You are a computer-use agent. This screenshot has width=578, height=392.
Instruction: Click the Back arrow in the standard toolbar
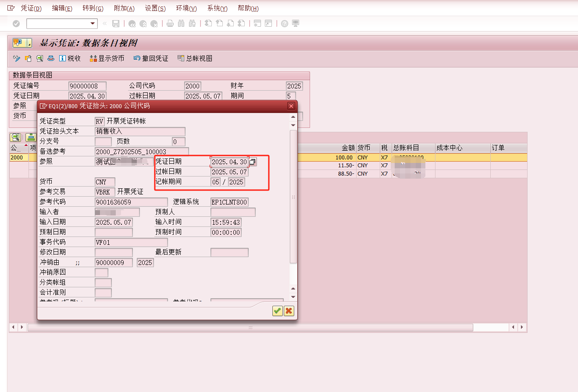[x=132, y=24]
